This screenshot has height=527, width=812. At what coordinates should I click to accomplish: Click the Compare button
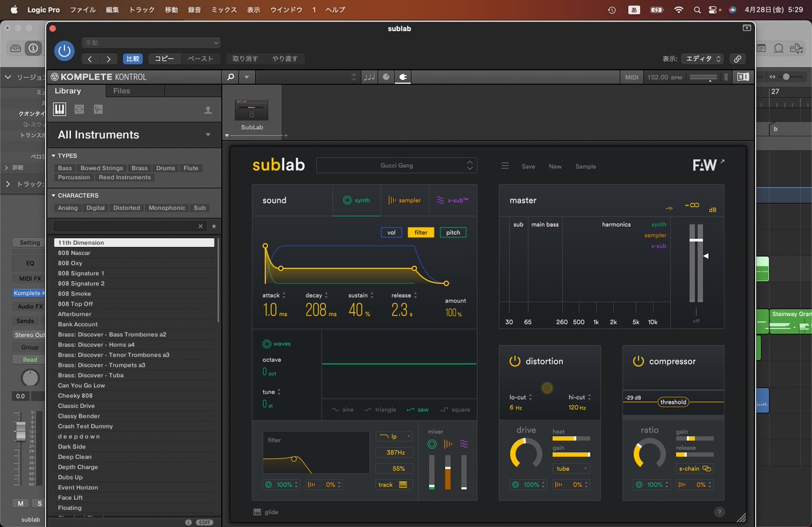tap(133, 59)
